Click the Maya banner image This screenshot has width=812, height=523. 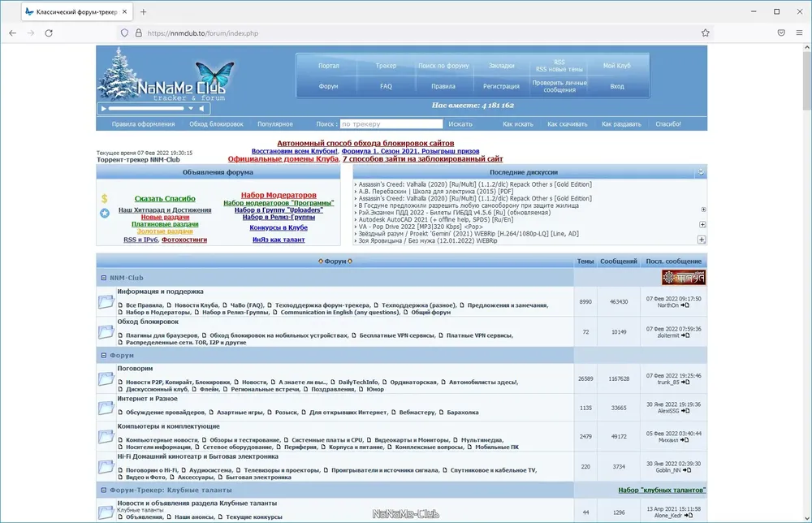(x=683, y=278)
